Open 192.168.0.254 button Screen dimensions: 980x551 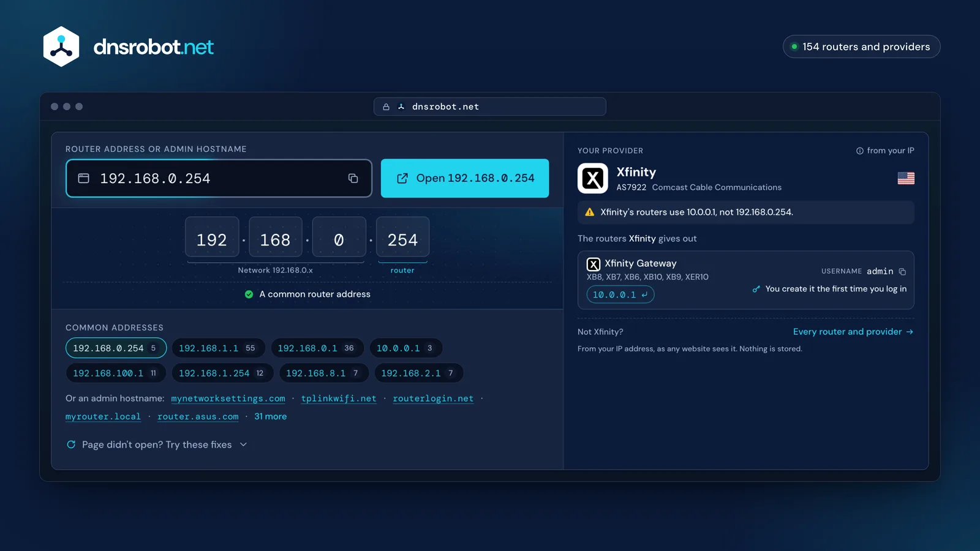coord(465,178)
